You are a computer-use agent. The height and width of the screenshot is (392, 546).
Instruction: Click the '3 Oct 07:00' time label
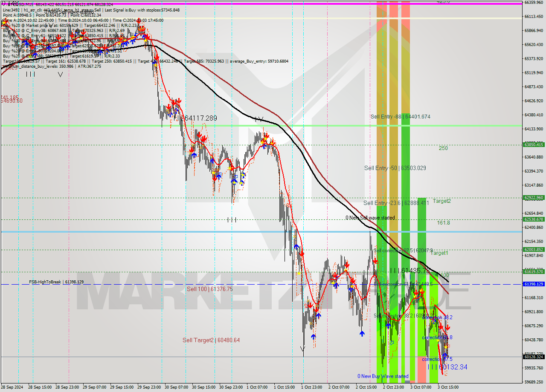click(x=421, y=387)
